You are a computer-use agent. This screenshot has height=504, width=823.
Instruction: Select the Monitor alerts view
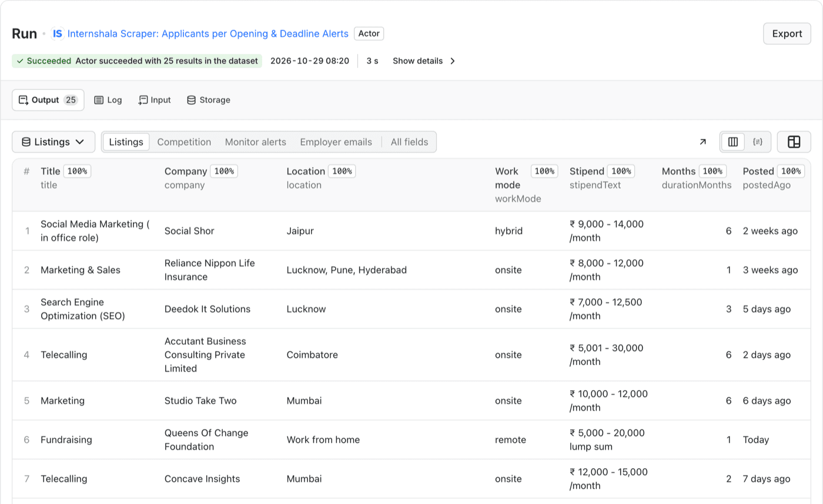coord(256,142)
